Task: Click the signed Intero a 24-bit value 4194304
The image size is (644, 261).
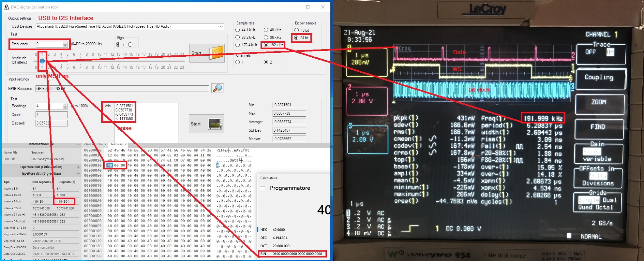Action: 63,201
